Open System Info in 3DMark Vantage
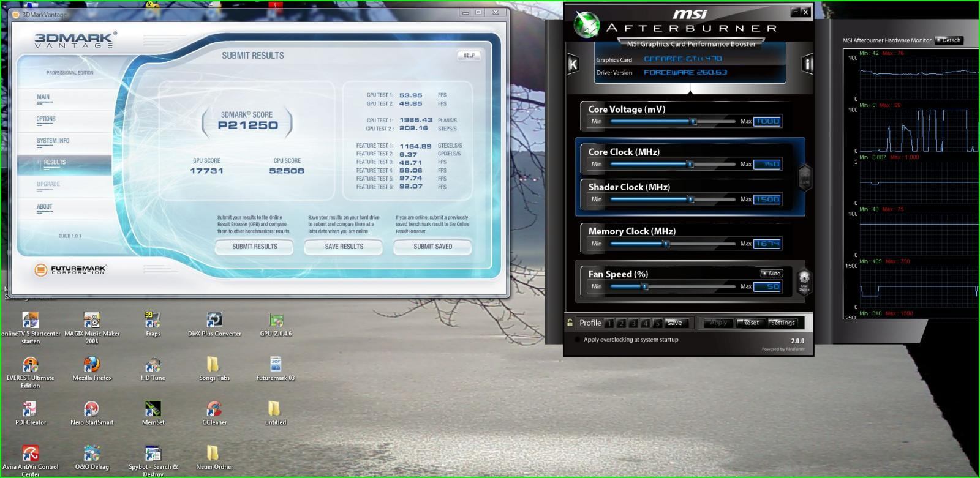This screenshot has height=478, width=980. pos(53,141)
